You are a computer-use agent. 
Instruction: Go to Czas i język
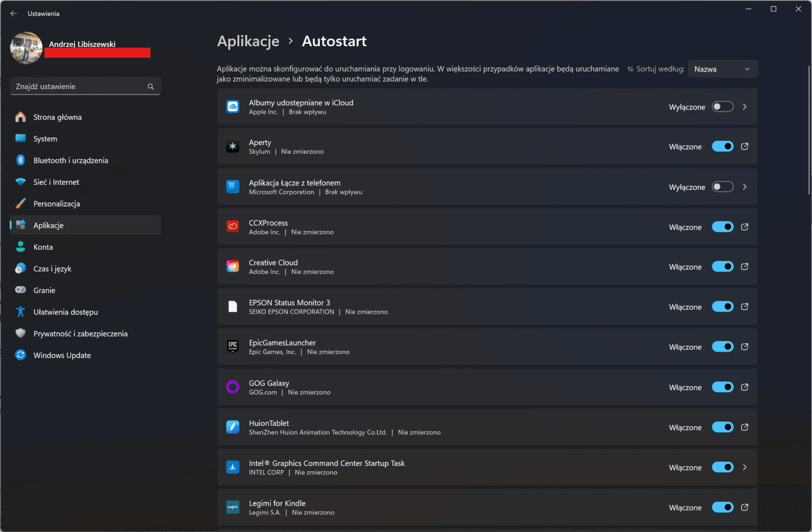pos(85,269)
